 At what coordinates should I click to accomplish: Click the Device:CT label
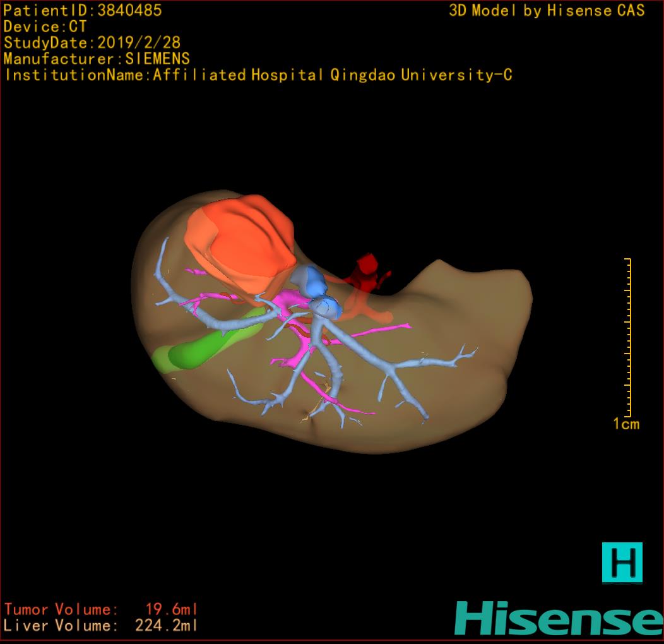[x=45, y=27]
